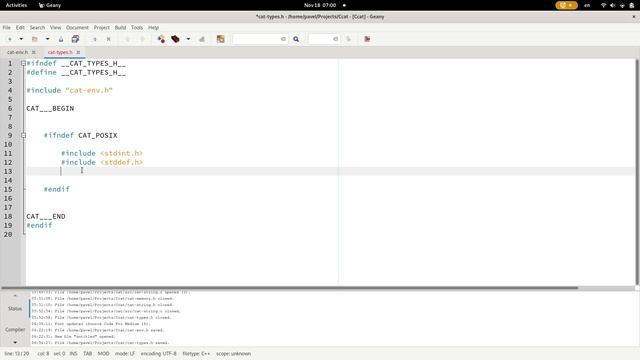Create a new file from toolbar
Viewport: 640px width, 360px height.
(9, 39)
